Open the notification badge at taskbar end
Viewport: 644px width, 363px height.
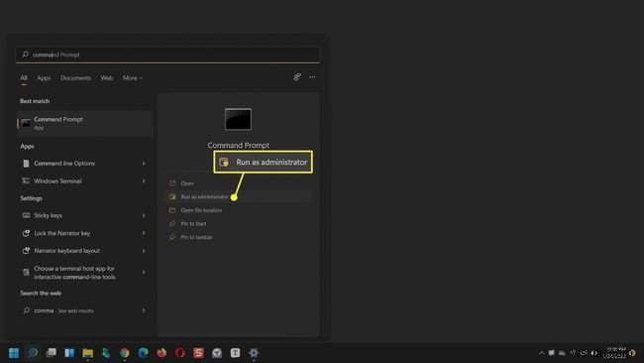[x=632, y=353]
